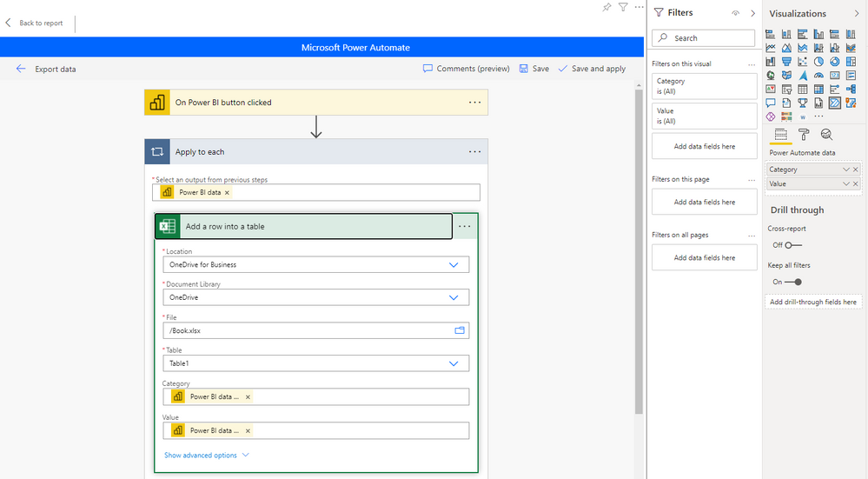Switch to the Fields tab in Visualizations
The image size is (868, 479).
(x=780, y=135)
